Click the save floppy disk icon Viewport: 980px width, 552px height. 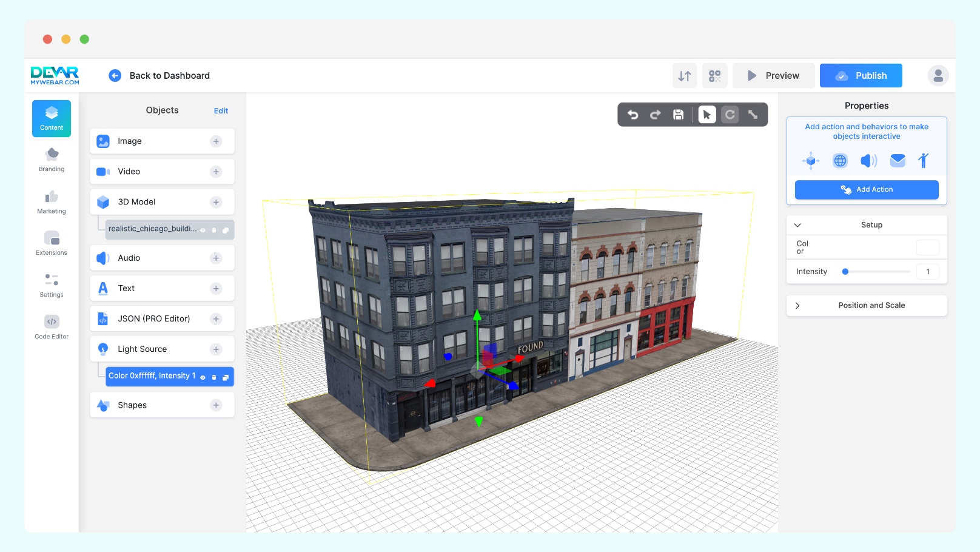[679, 115]
